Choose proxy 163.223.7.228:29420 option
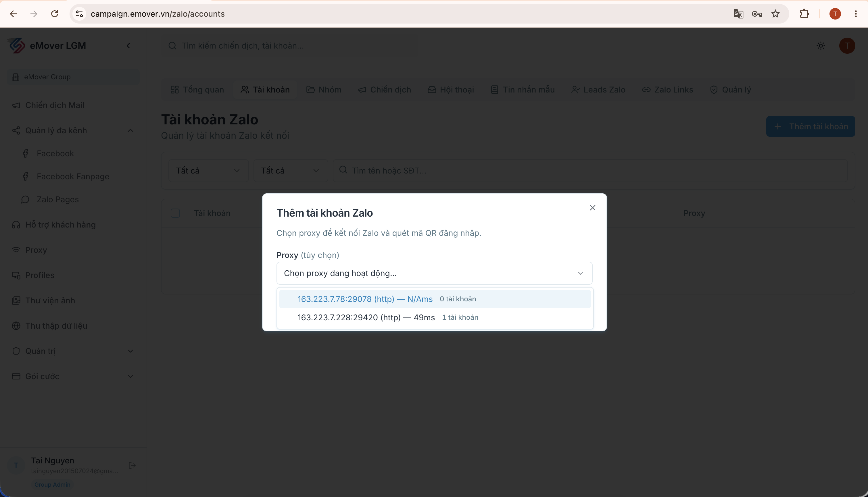The height and width of the screenshot is (497, 868). pyautogui.click(x=435, y=317)
